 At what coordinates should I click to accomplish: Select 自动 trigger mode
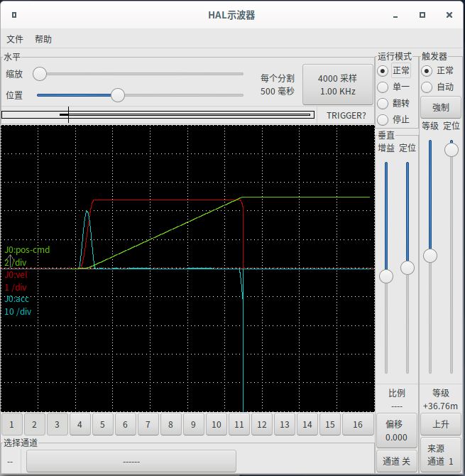coord(438,87)
